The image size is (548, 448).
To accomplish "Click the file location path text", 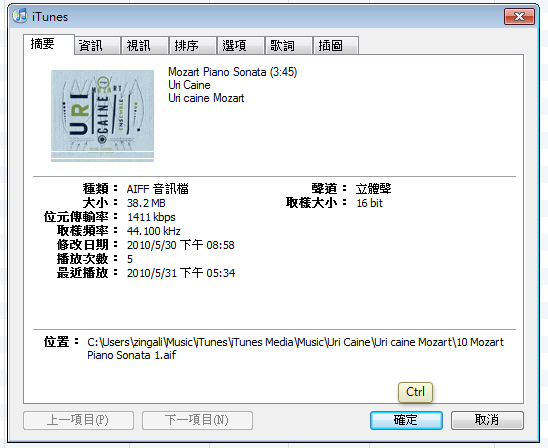I will (295, 348).
